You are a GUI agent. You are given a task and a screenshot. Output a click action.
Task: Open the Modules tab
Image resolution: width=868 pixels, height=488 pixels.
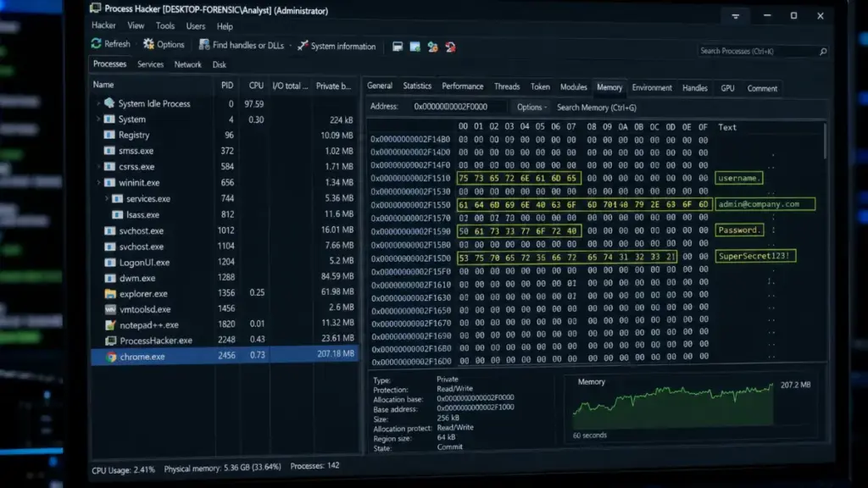click(573, 87)
